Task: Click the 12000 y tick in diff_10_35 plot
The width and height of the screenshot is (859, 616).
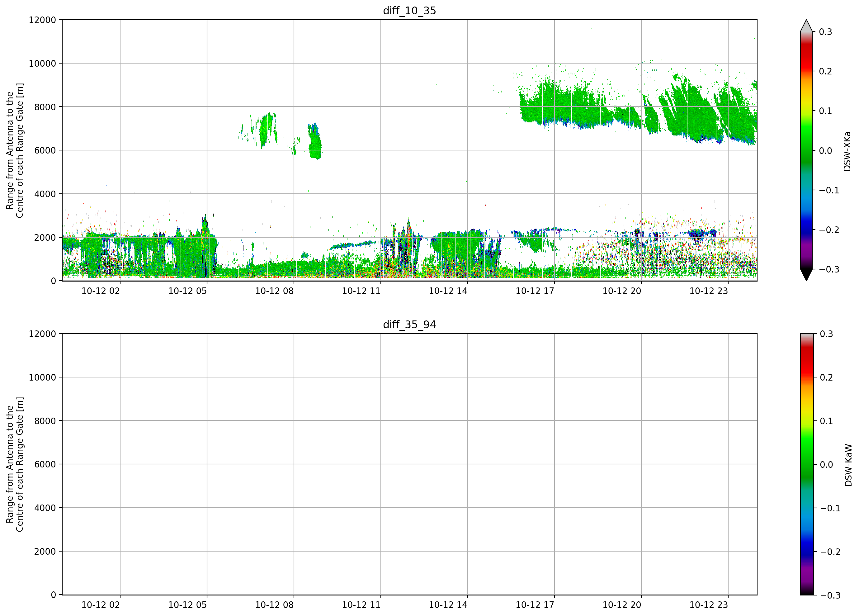Action: coord(42,20)
